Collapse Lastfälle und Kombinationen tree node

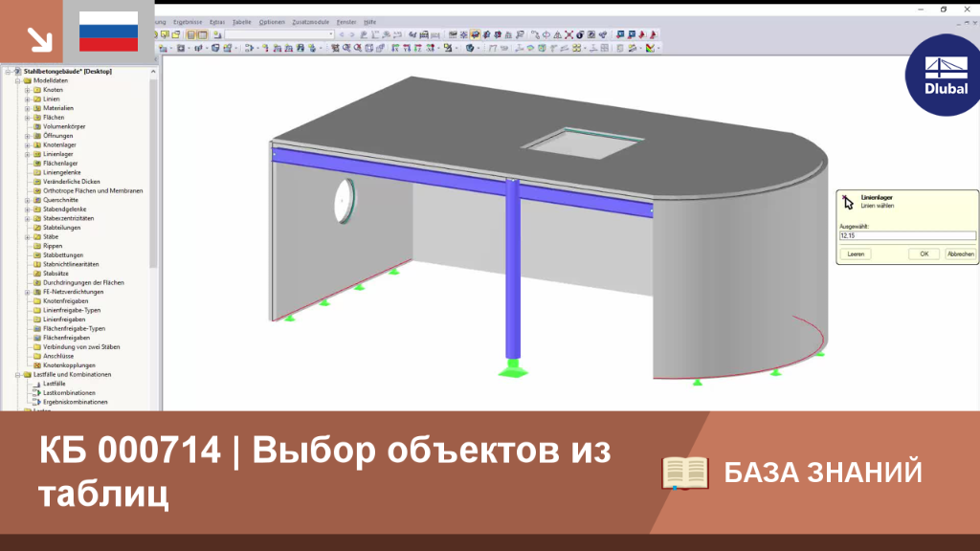pos(18,375)
